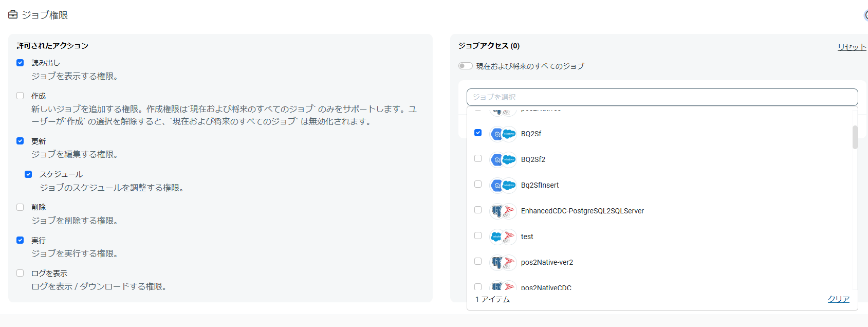Click the briefcase icon beside ジョブ権限
Screen dimensions: 868x327
(13, 14)
